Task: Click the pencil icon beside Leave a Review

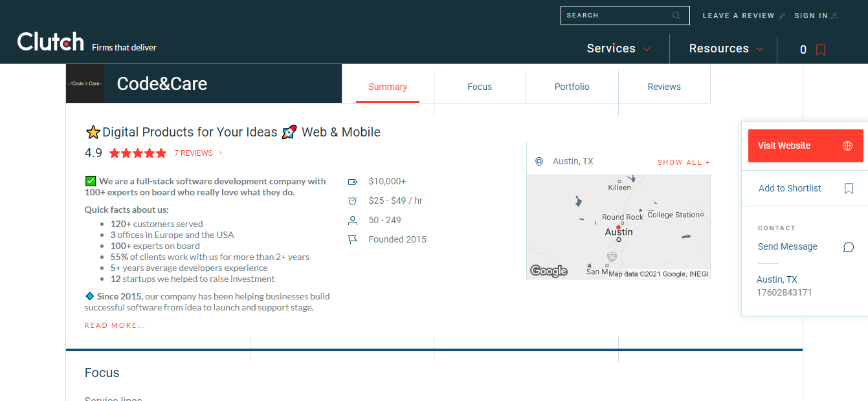Action: tap(782, 16)
